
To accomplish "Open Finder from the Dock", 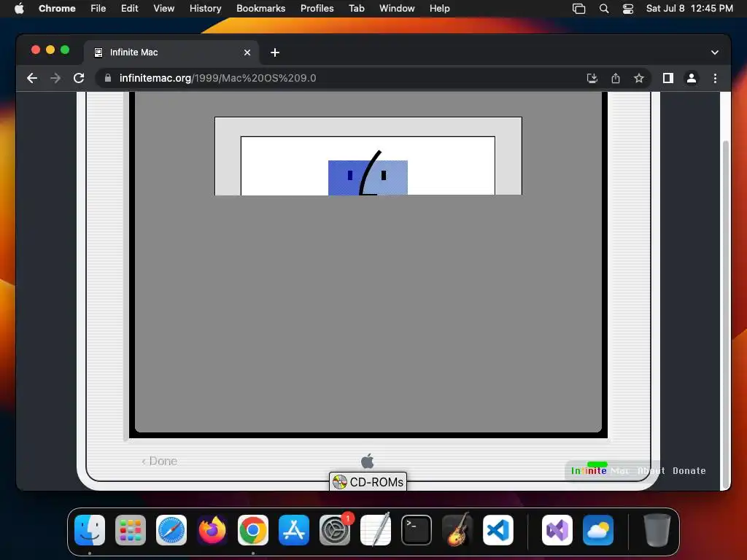I will click(90, 530).
